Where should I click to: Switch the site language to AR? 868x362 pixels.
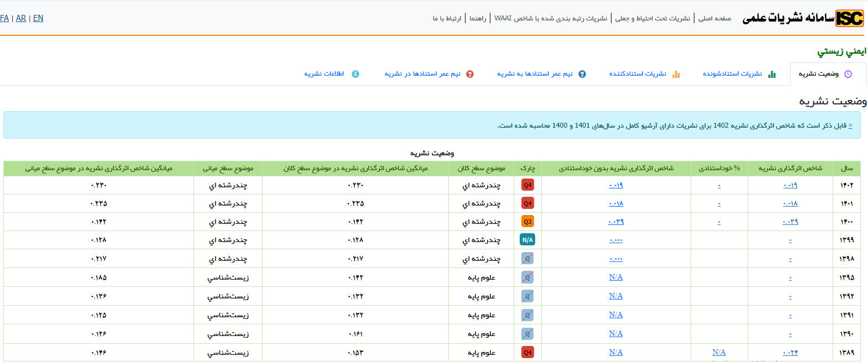[21, 18]
